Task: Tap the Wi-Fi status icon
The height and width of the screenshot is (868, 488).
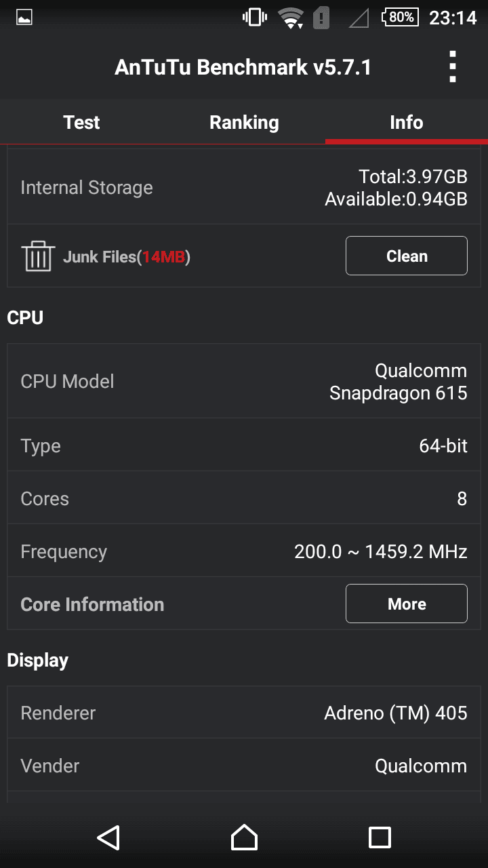Action: 291,18
